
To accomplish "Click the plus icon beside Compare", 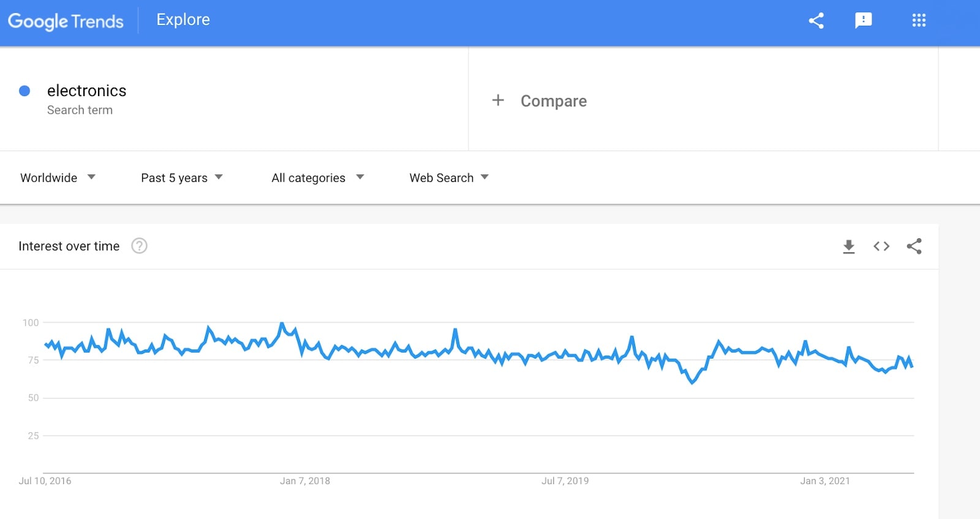I will click(498, 100).
